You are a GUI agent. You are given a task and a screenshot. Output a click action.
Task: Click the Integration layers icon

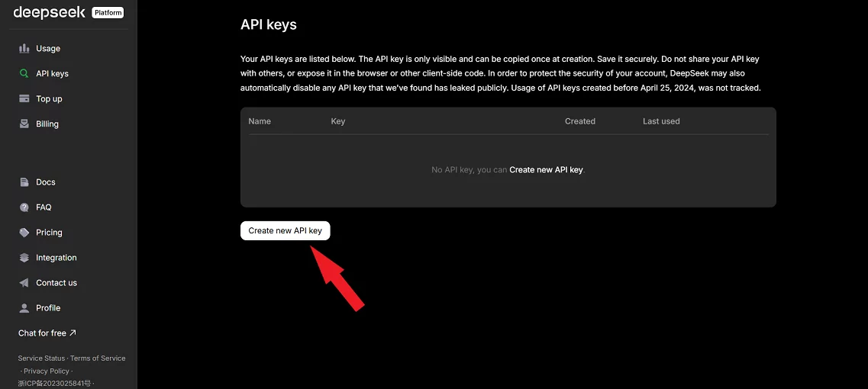tap(24, 258)
